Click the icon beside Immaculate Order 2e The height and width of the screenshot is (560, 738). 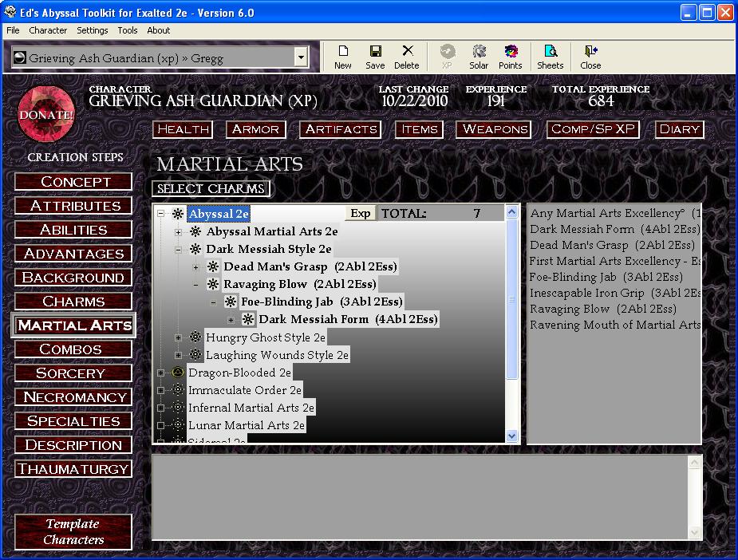click(x=177, y=389)
